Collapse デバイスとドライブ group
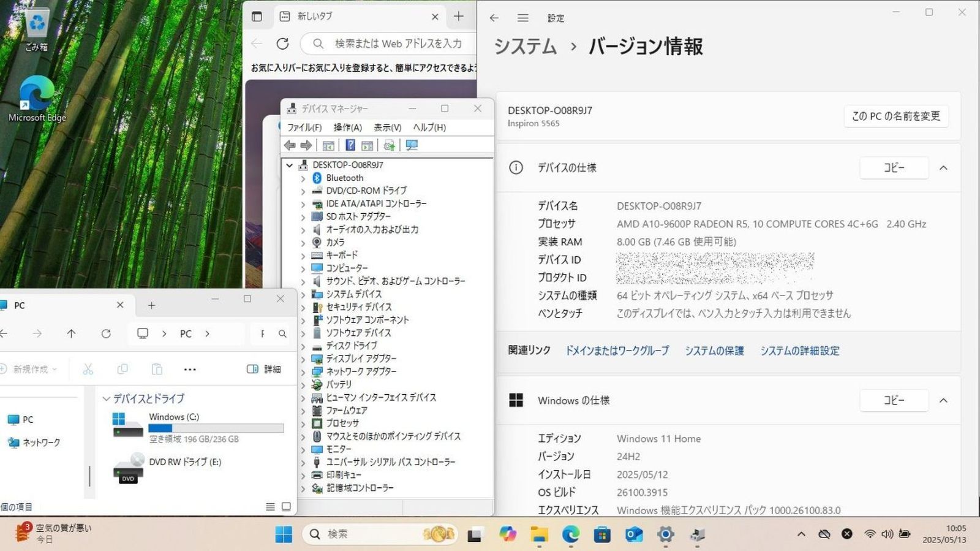Screen dimensions: 980x551 106,398
